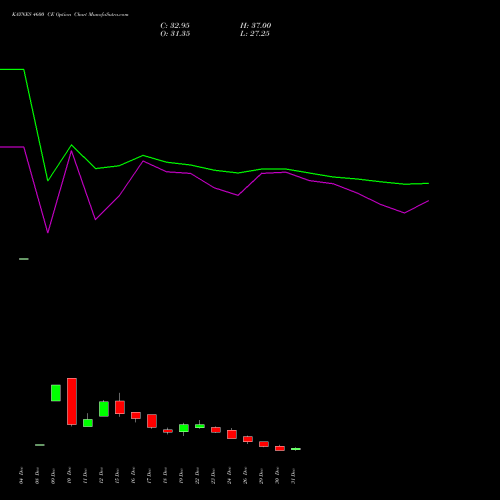The height and width of the screenshot is (500, 500).
Task: Select the green candlestick for 09 Dec
Action: pos(56,393)
